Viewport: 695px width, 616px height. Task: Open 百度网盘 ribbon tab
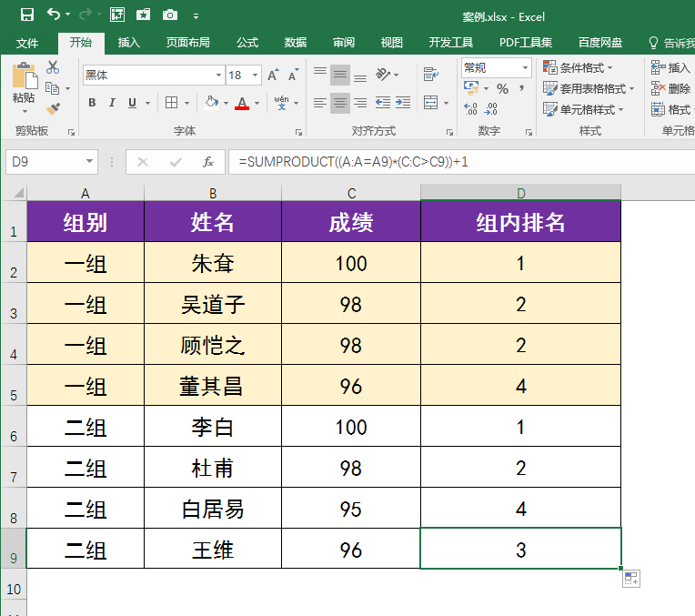600,43
